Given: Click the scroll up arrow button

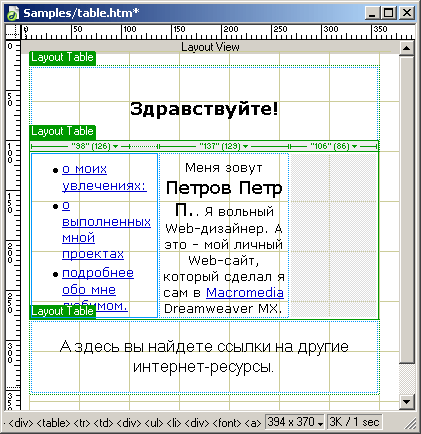Looking at the screenshot, I should click(406, 48).
